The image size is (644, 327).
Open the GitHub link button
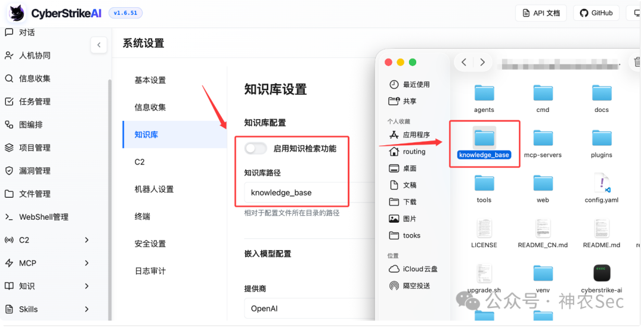coord(596,13)
